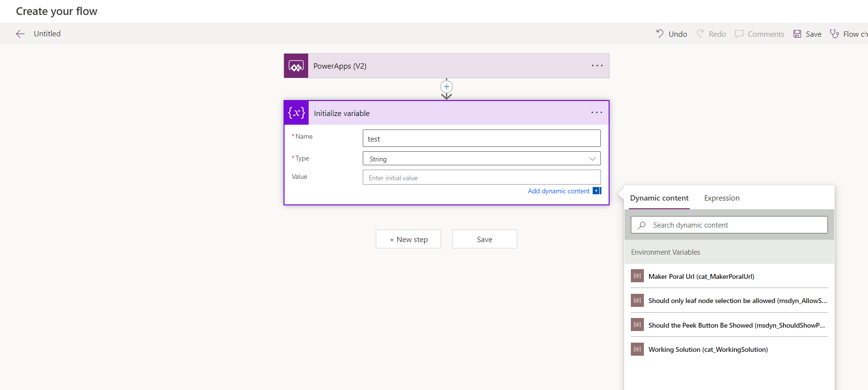
Task: Click the Save floppy disk icon
Action: 797,34
